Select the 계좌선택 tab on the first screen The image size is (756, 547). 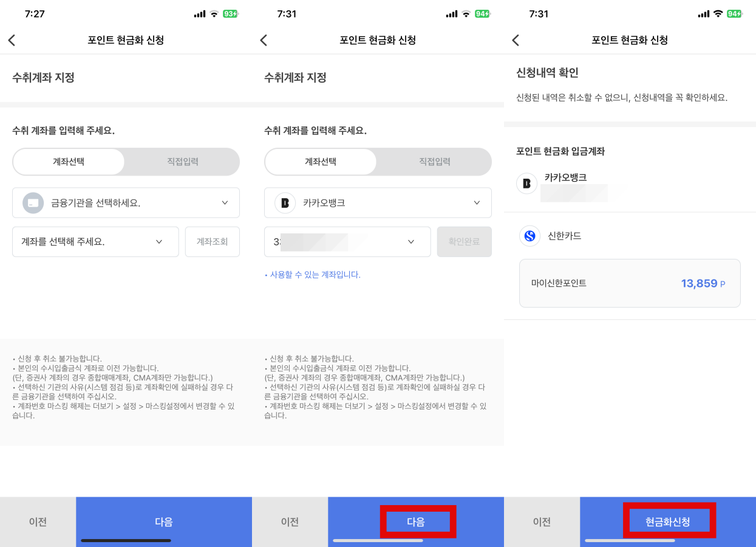click(69, 162)
